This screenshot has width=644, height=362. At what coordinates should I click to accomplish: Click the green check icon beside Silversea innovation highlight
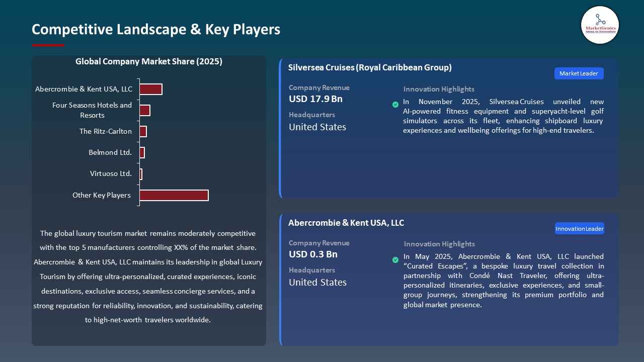[x=395, y=105]
